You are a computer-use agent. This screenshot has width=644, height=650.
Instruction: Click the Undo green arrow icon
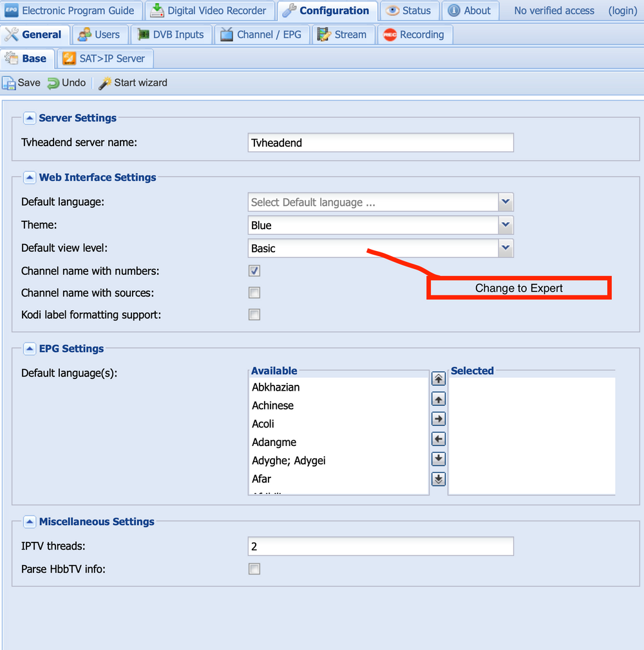point(53,83)
